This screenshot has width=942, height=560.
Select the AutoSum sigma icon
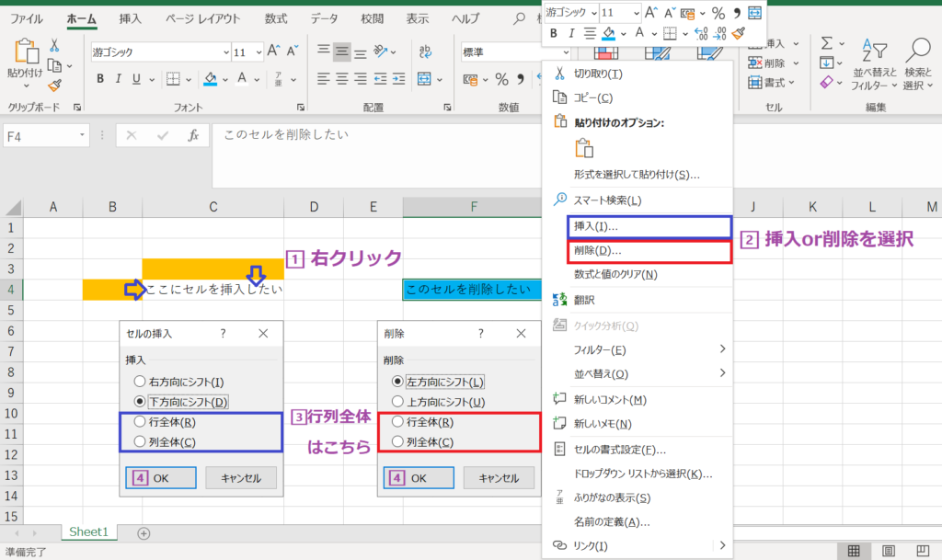[826, 42]
